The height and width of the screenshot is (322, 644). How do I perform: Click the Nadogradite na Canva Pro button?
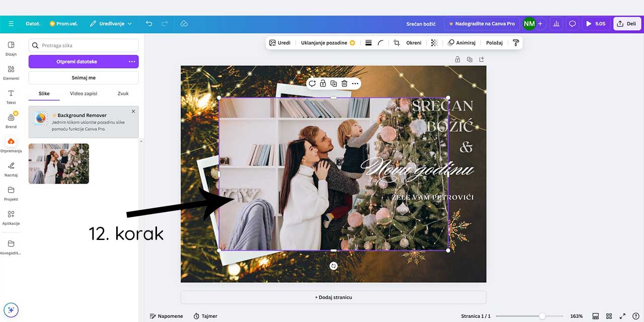coord(481,23)
